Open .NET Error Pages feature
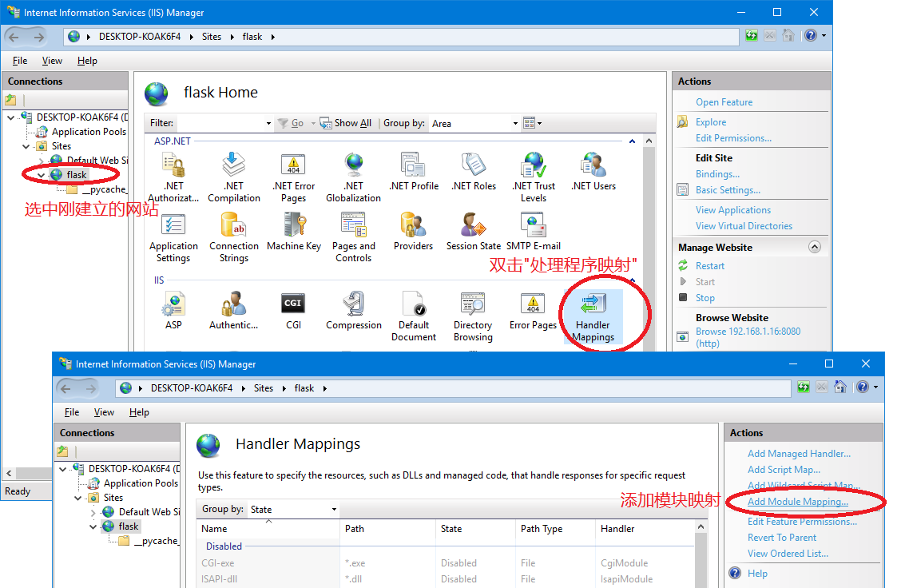 tap(293, 177)
